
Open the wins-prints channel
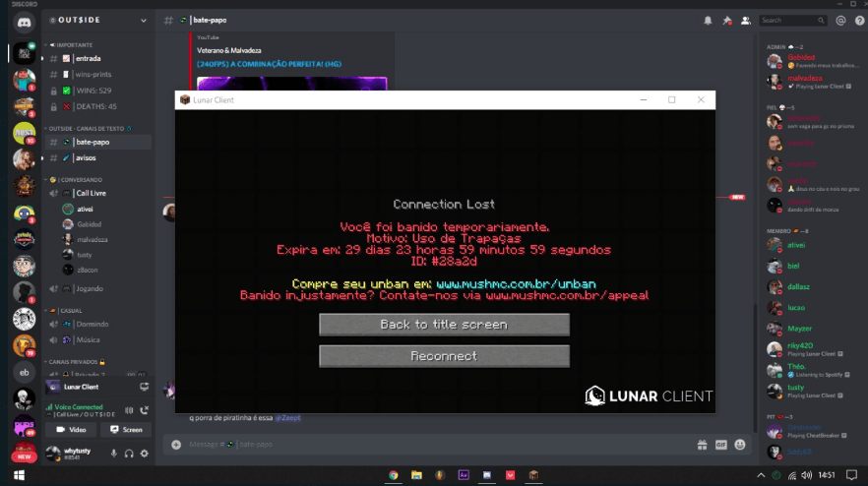97,74
